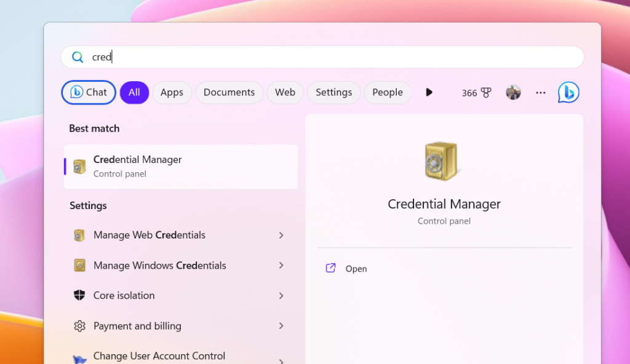Click the Settings section heading

pyautogui.click(x=88, y=206)
